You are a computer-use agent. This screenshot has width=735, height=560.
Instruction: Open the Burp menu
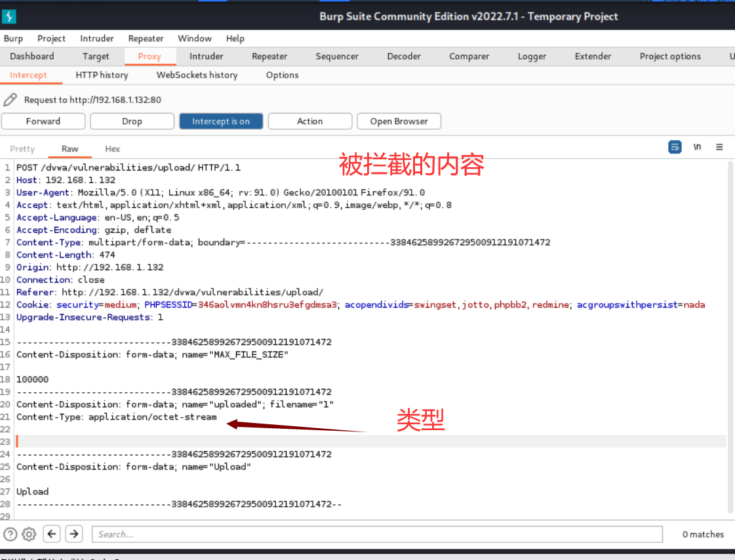tap(13, 39)
